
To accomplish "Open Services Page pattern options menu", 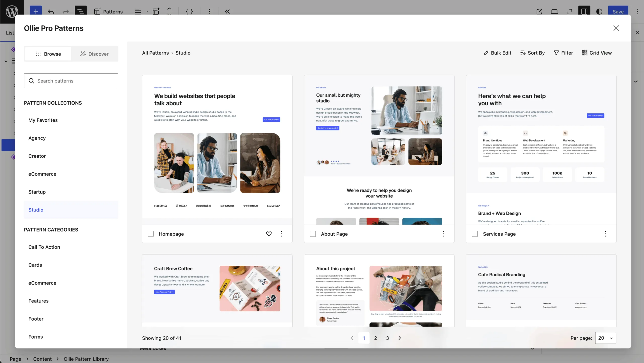I will click(x=605, y=234).
